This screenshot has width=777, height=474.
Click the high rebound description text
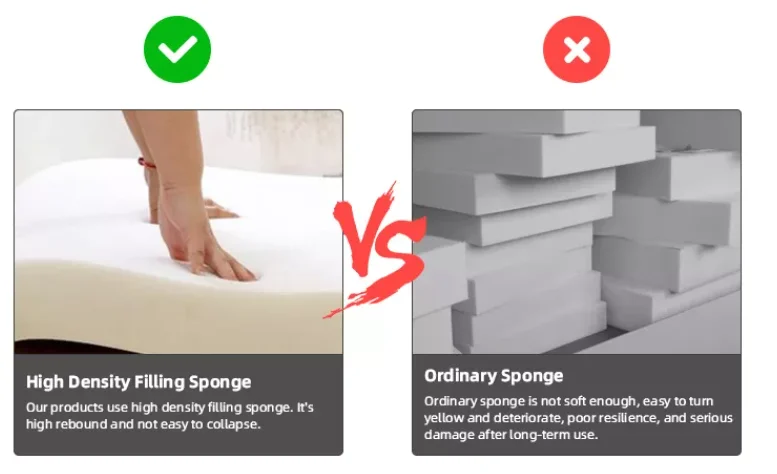coord(169,416)
